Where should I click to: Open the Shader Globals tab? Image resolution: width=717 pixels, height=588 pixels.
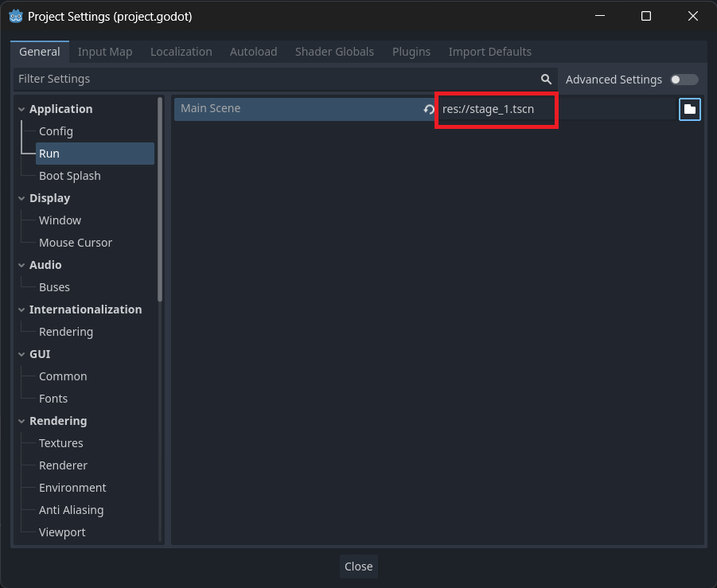pyautogui.click(x=334, y=52)
